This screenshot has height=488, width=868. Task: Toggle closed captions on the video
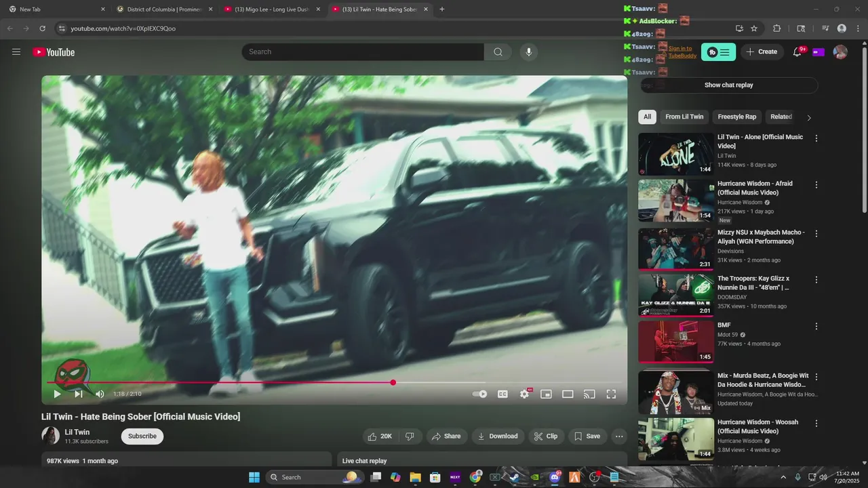(502, 394)
